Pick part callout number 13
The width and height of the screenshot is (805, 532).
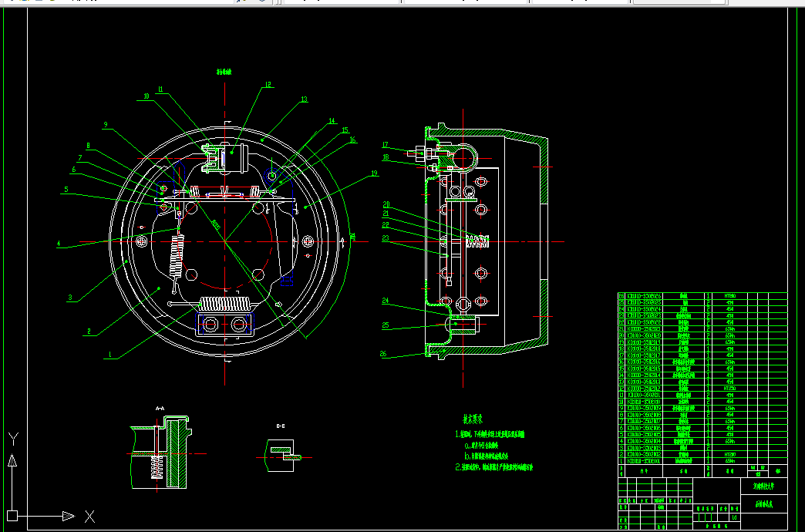tap(304, 99)
